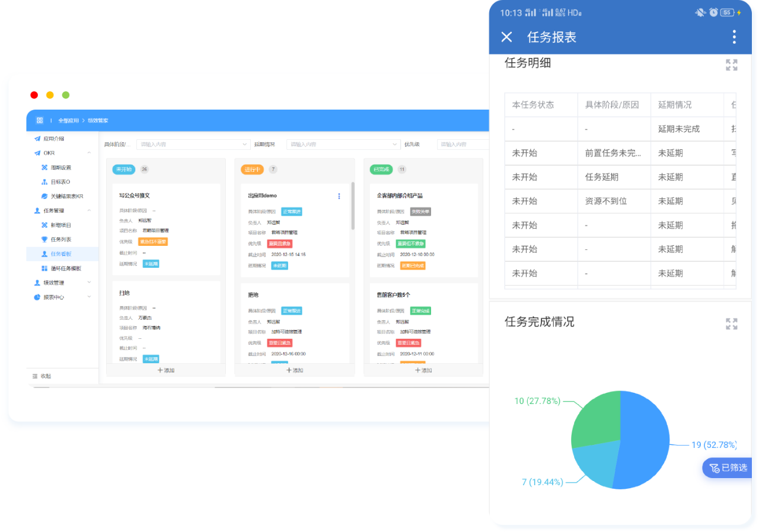Open 新增项目 in the sidebar
759x532 pixels.
click(61, 225)
